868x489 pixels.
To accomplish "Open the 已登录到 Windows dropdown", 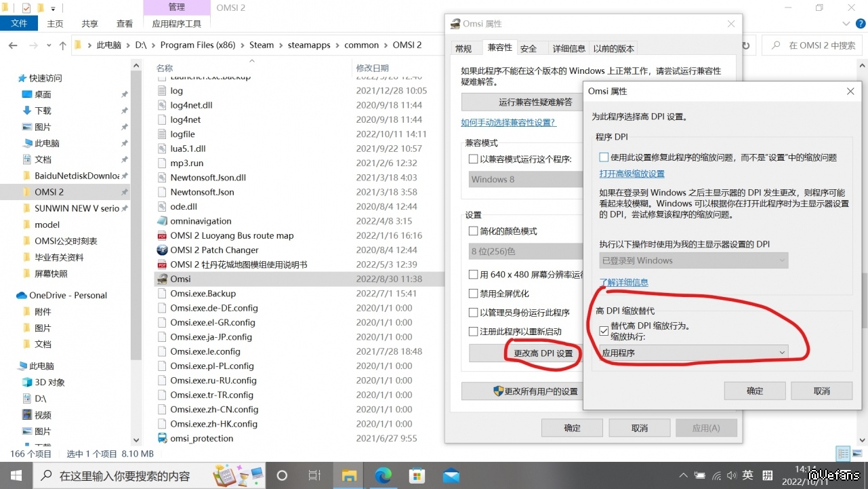I will [x=694, y=260].
